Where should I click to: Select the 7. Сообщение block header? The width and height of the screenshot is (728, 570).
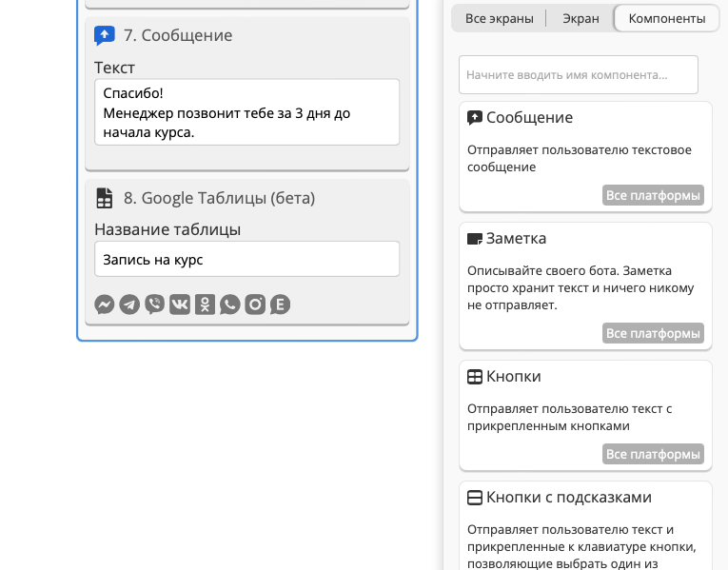coord(178,35)
